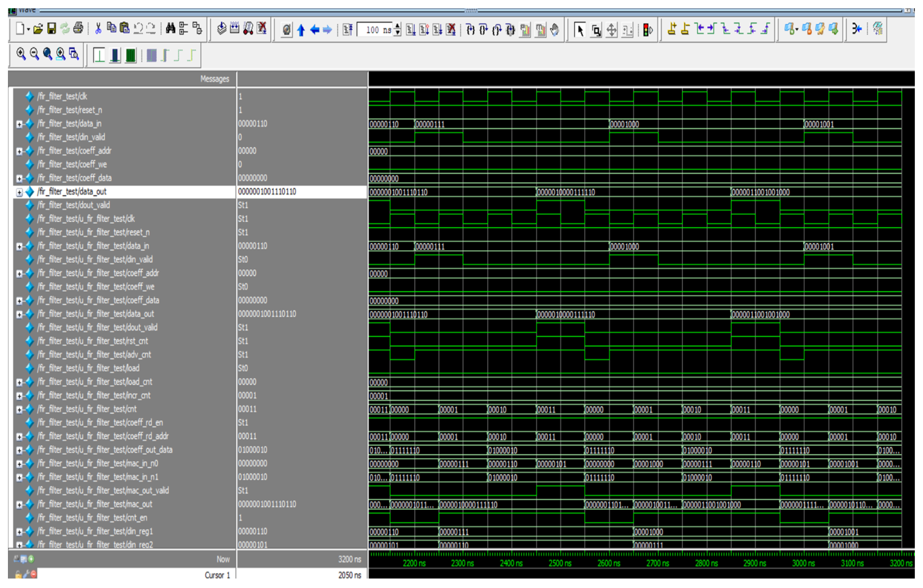Select the u_fir_filter_test/cnt_en signal row
Viewport: 923px width, 588px height.
coord(92,518)
